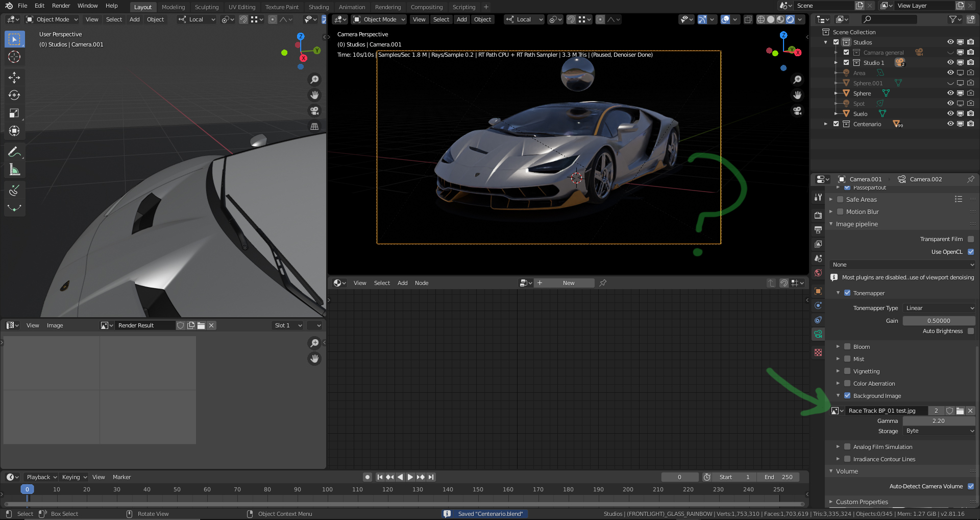Viewport: 980px width, 520px height.
Task: Toggle camera view icon in left viewport
Action: pos(314,111)
